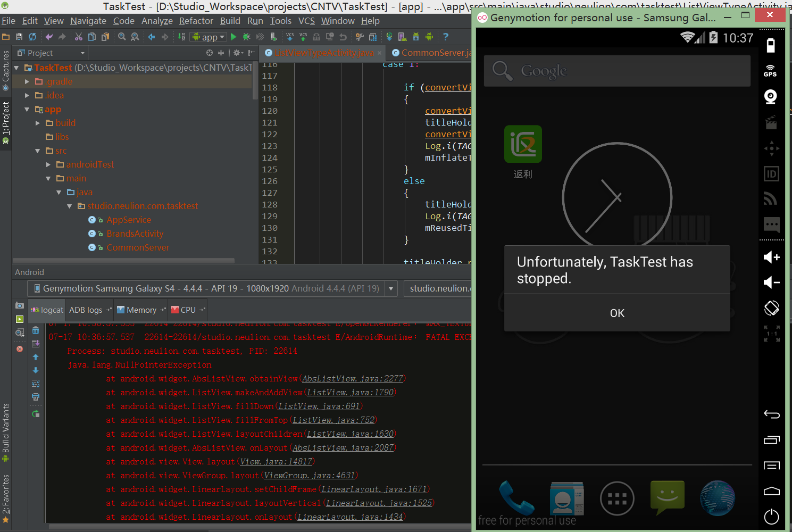Take a device screenshot with camera icon

point(20,305)
